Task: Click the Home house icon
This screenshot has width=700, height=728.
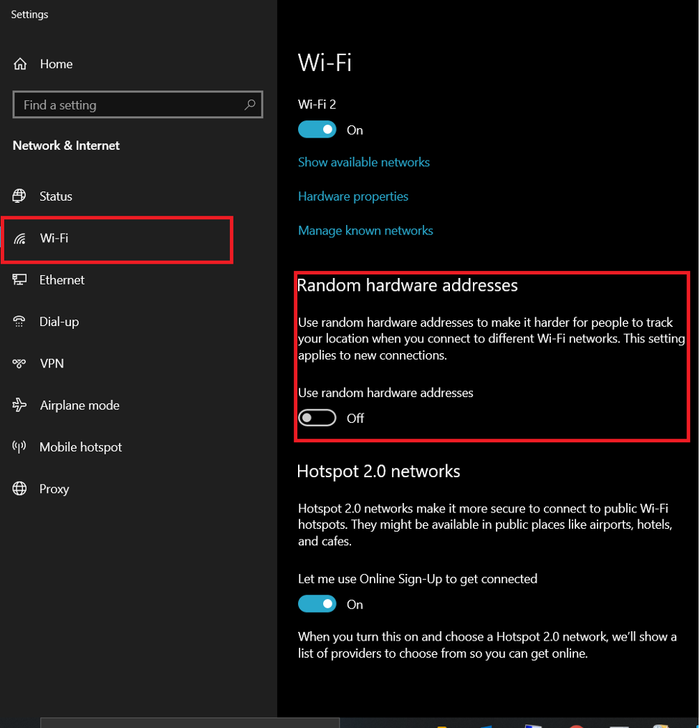Action: click(x=21, y=64)
